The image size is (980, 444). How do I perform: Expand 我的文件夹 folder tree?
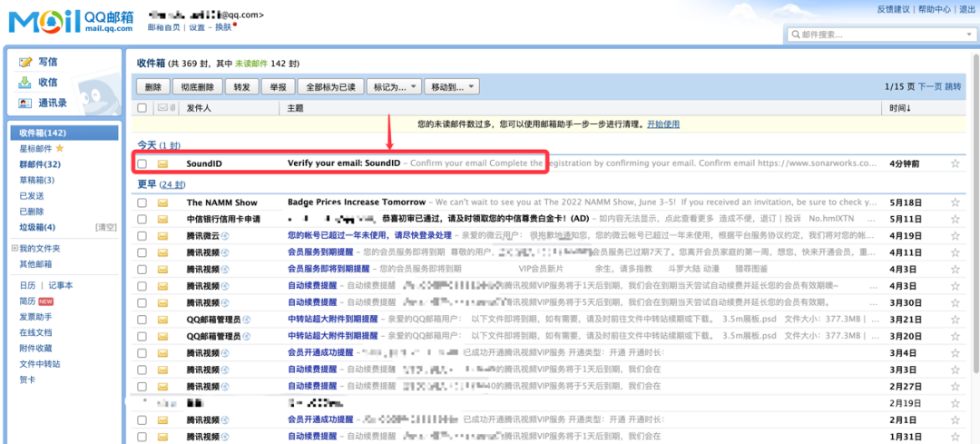tap(14, 248)
